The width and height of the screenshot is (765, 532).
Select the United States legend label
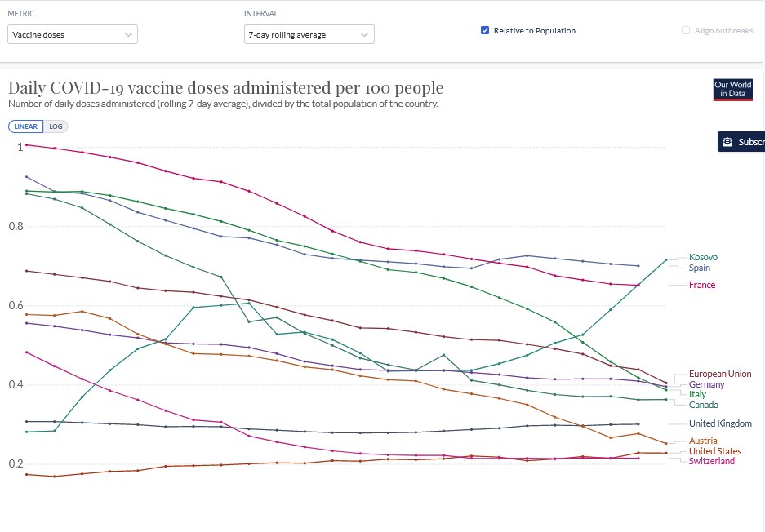pos(714,451)
